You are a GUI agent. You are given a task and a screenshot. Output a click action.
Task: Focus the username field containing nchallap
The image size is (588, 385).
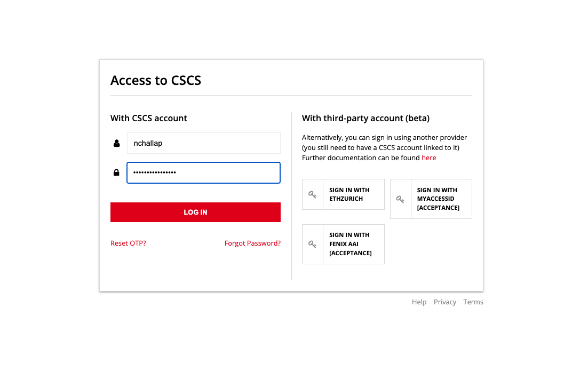pyautogui.click(x=203, y=143)
